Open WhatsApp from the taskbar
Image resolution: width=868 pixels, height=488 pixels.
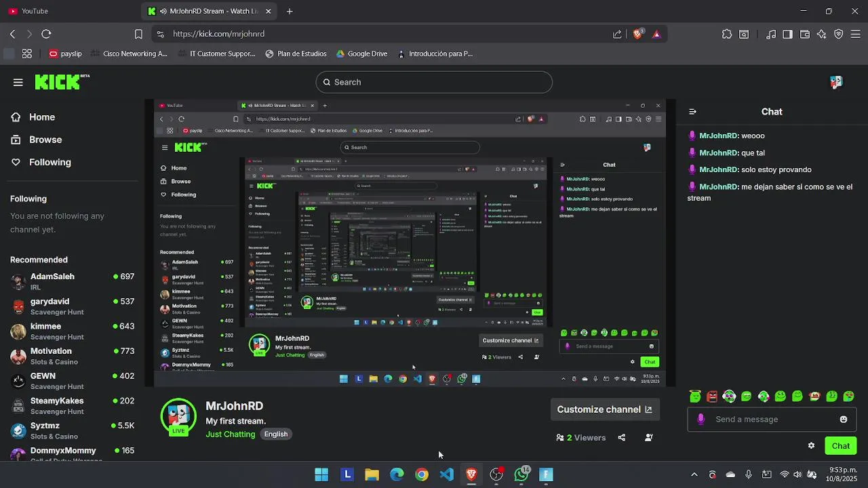point(521,474)
